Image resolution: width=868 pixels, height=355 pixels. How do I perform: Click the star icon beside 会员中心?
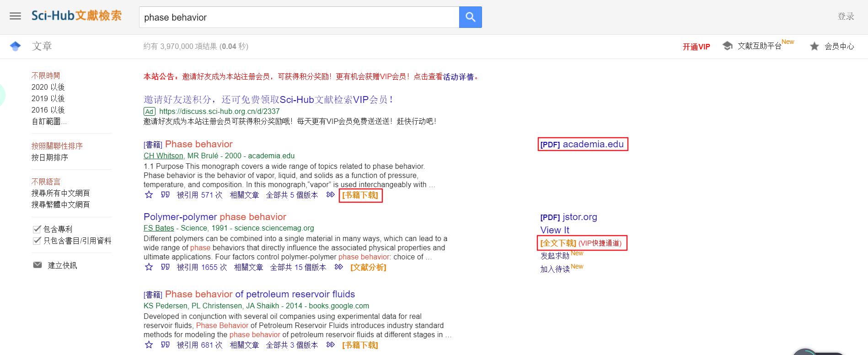coord(814,46)
